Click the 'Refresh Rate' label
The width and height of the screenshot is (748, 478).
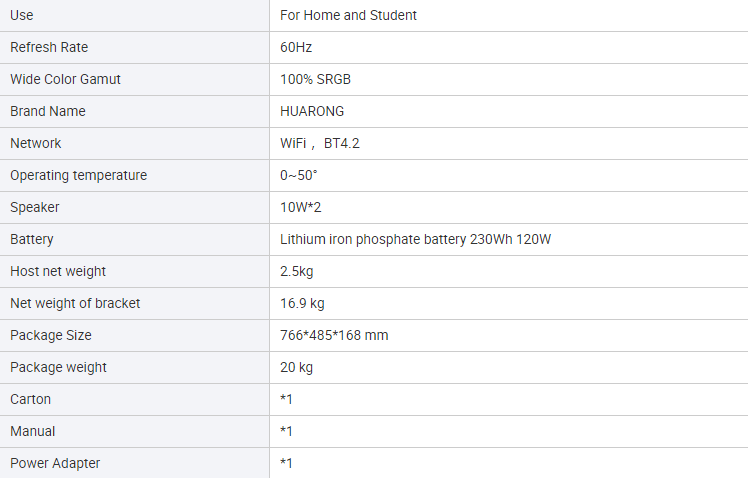(49, 47)
